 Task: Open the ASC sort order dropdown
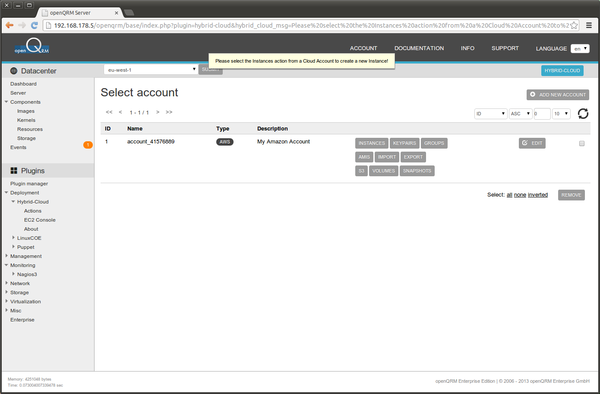[x=520, y=114]
